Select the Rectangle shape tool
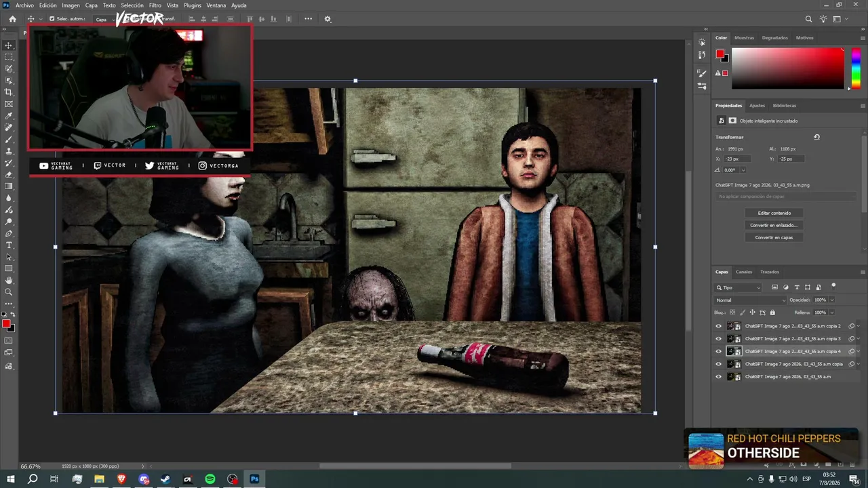This screenshot has height=488, width=868. click(9, 268)
